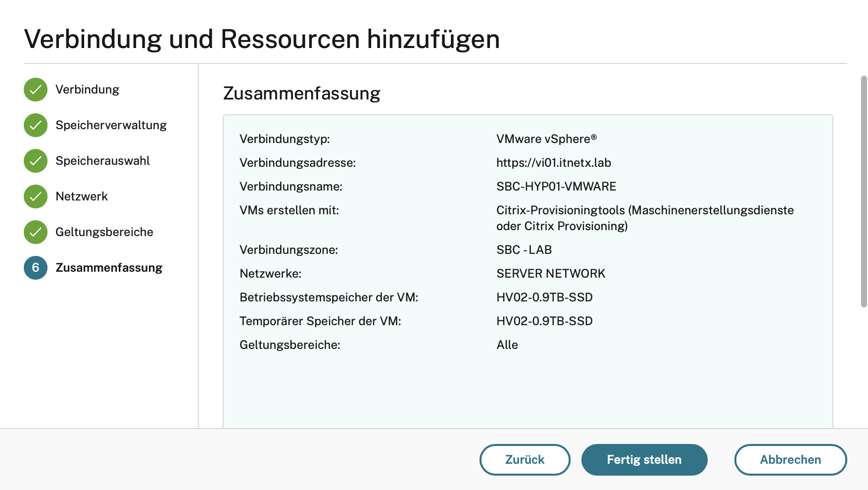Click the address https://vi01.itnetx.lab
868x490 pixels.
tap(554, 163)
